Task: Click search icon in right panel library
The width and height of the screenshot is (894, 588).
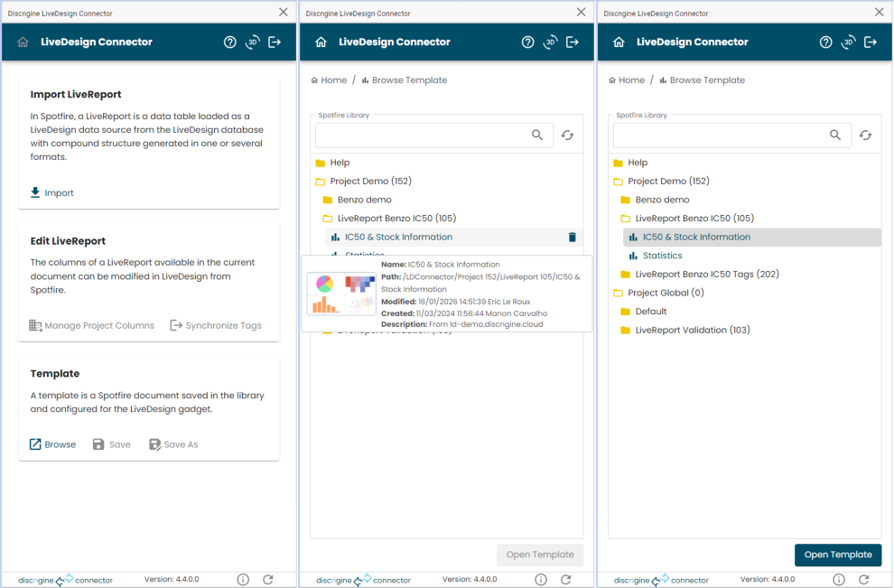Action: [835, 135]
